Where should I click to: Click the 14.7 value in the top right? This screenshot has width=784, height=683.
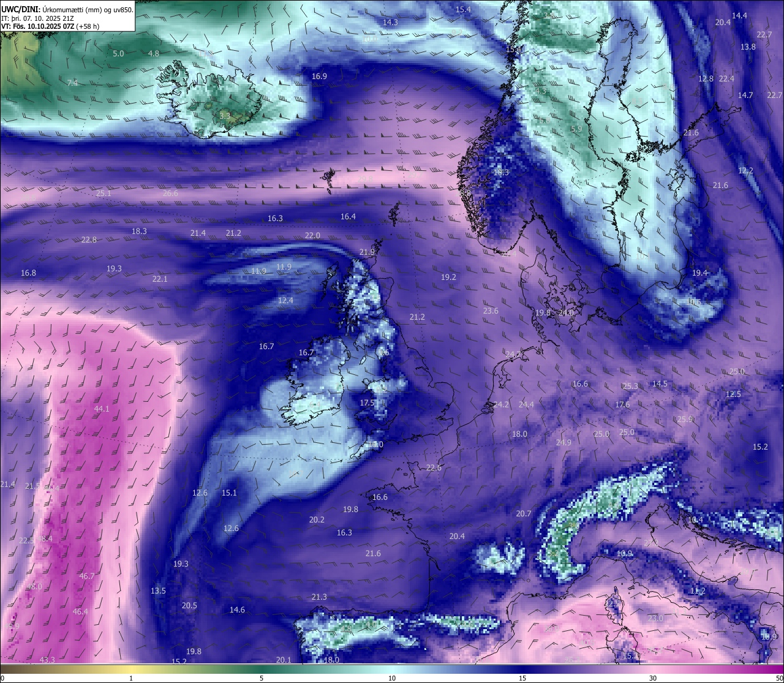pyautogui.click(x=745, y=95)
